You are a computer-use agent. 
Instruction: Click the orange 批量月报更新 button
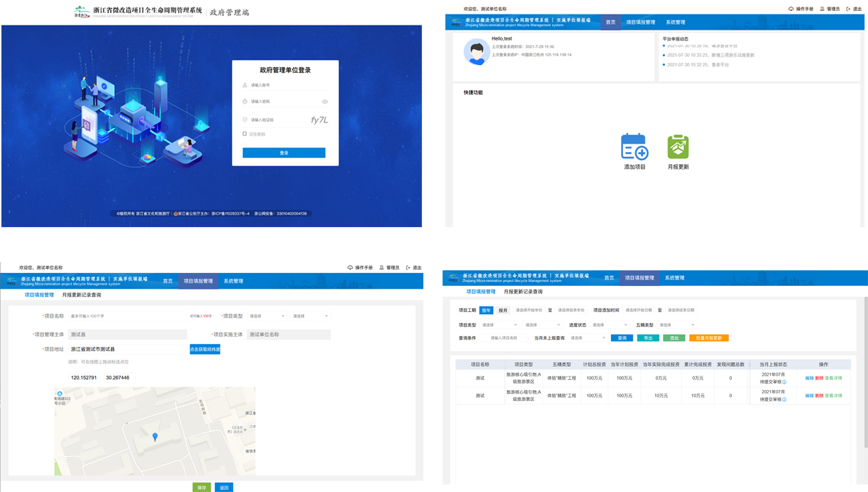709,338
